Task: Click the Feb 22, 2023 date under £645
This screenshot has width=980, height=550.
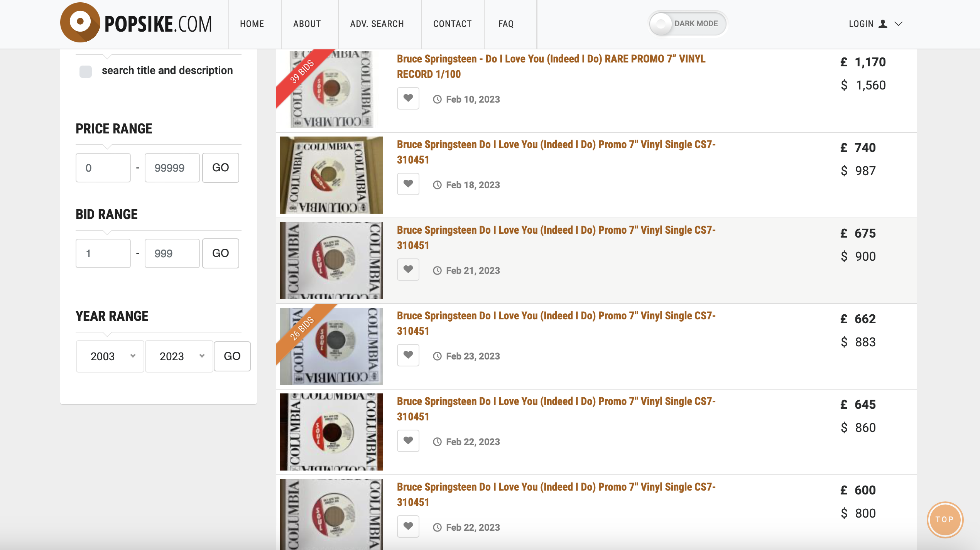Action: 473,442
